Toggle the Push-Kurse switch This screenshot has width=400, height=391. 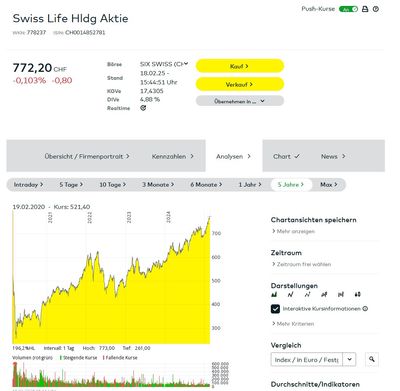pyautogui.click(x=348, y=9)
